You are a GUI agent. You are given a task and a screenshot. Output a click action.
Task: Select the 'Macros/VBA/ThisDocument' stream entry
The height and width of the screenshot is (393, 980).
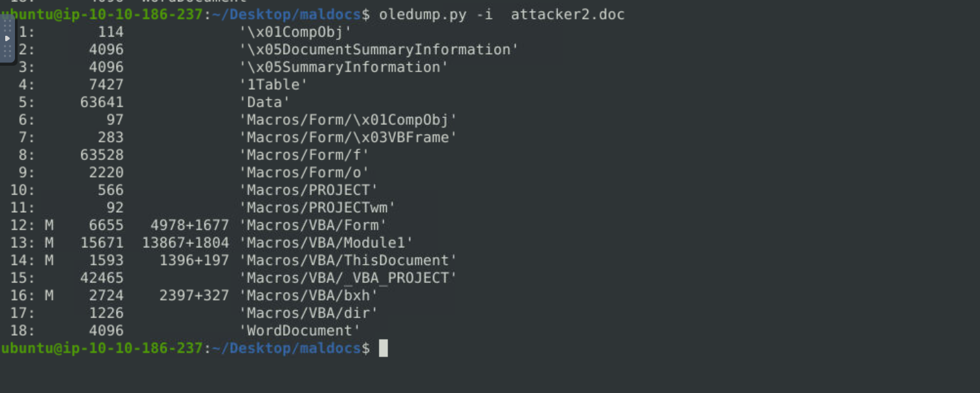pyautogui.click(x=348, y=260)
